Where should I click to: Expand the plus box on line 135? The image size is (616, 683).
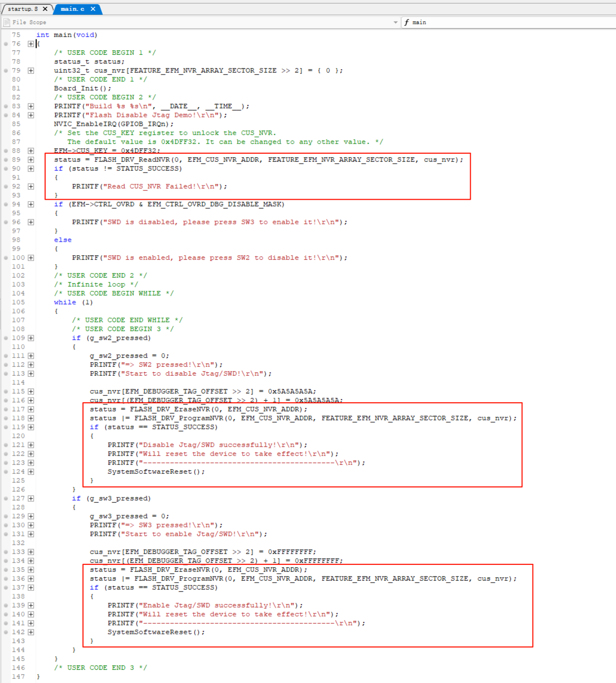[31, 570]
